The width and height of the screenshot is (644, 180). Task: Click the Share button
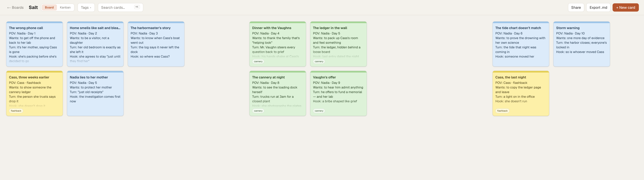coord(576,7)
